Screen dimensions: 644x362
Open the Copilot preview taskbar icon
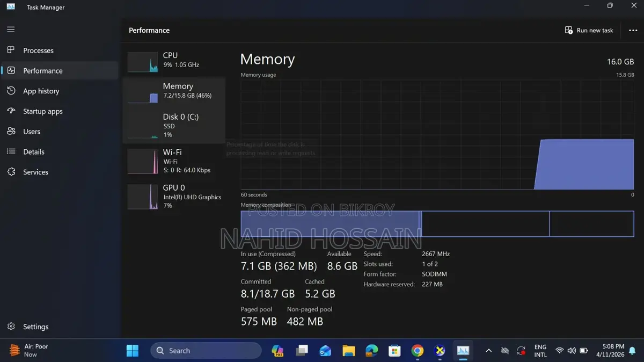coord(277,351)
